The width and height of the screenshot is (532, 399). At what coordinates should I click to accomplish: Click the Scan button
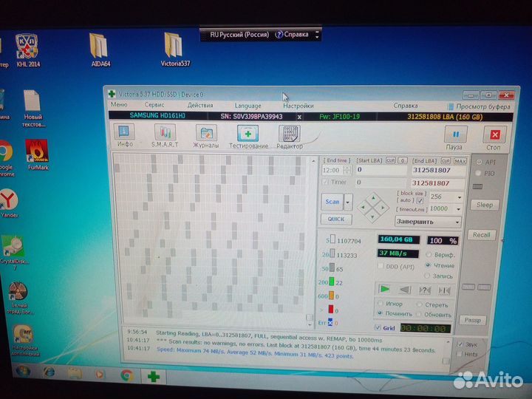tap(332, 202)
